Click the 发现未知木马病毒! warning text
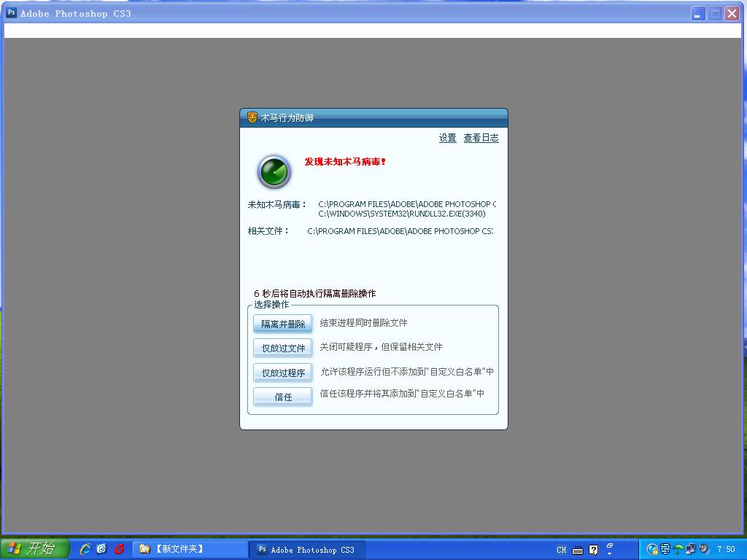Image resolution: width=747 pixels, height=560 pixels. pyautogui.click(x=345, y=162)
